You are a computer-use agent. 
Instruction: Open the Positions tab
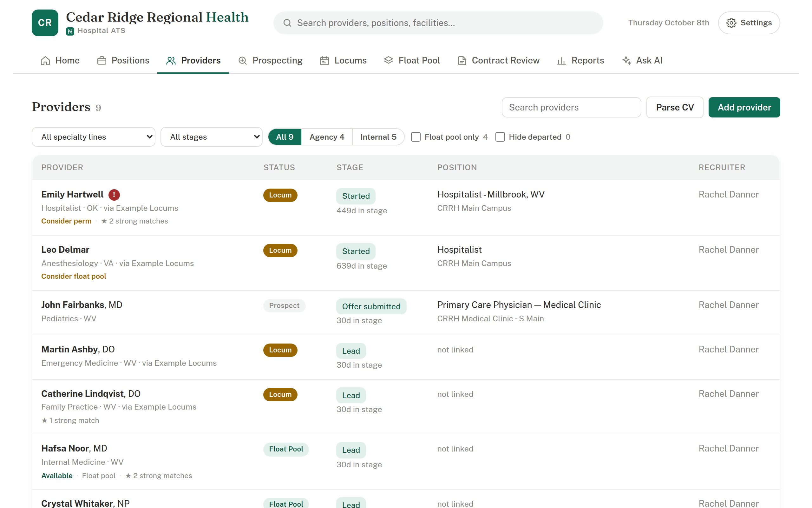tap(123, 60)
